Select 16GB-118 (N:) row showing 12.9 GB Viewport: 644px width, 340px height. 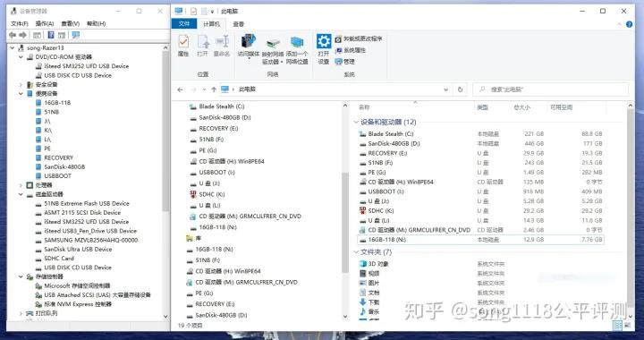[480, 240]
